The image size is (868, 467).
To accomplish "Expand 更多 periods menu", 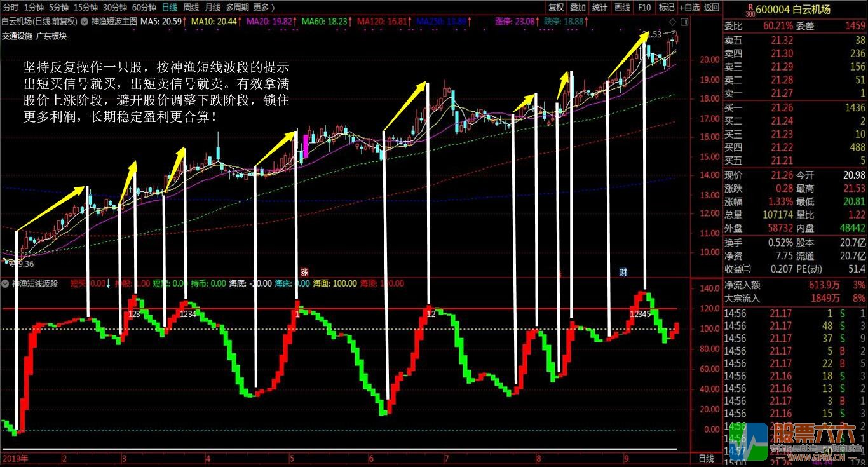I will point(263,8).
